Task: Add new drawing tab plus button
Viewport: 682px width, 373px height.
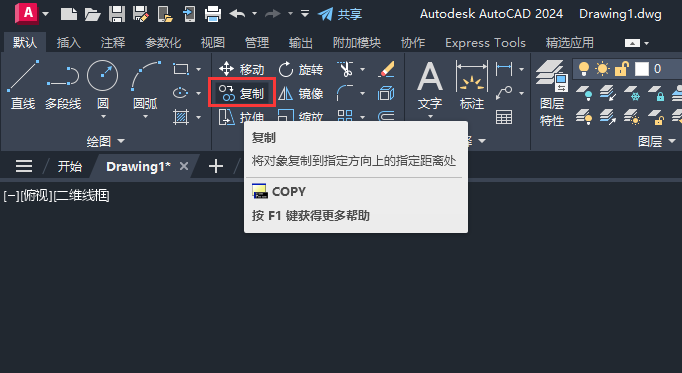Action: 216,166
